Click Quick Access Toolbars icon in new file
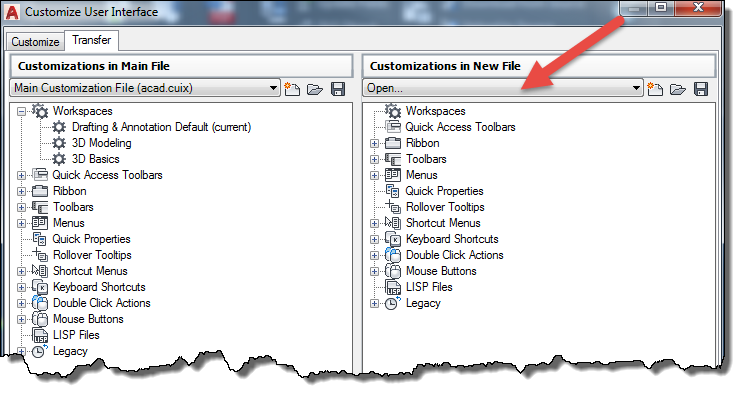 pyautogui.click(x=393, y=127)
